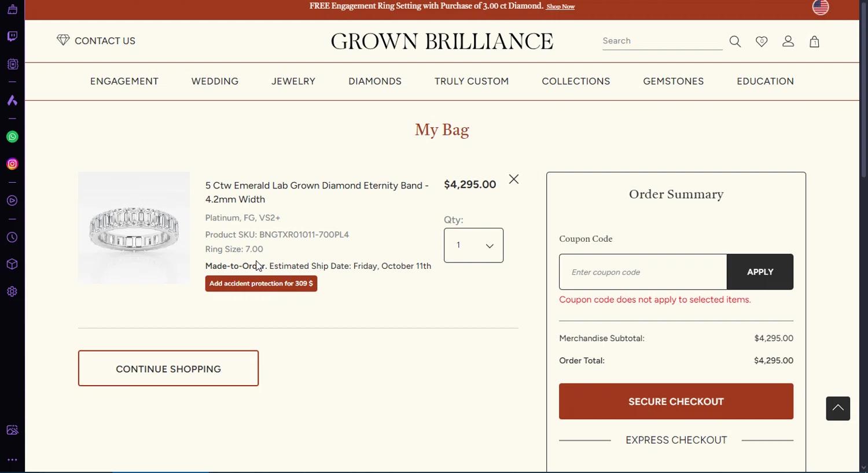This screenshot has width=868, height=473.
Task: Click the Ring Size: 7.00 text
Action: click(x=234, y=249)
